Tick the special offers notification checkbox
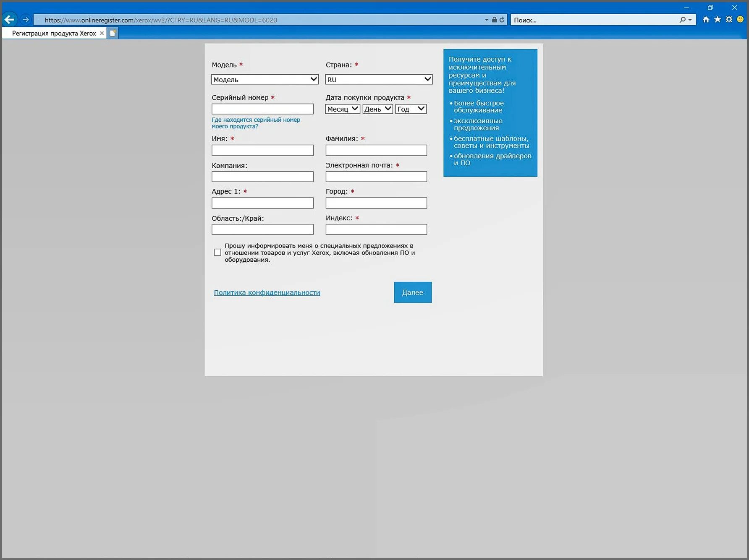Screen dimensions: 749x560 217,252
